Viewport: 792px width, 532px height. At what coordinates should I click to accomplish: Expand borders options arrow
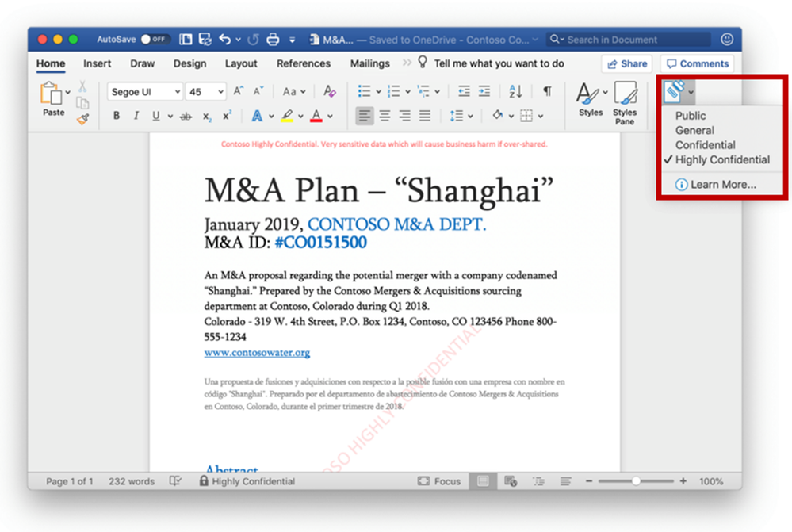click(x=541, y=117)
